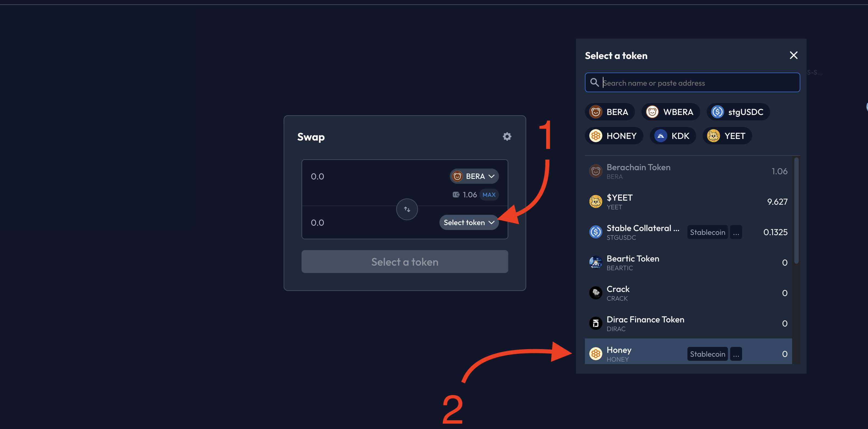The width and height of the screenshot is (868, 429).
Task: Focus the search name or address field
Action: click(692, 83)
